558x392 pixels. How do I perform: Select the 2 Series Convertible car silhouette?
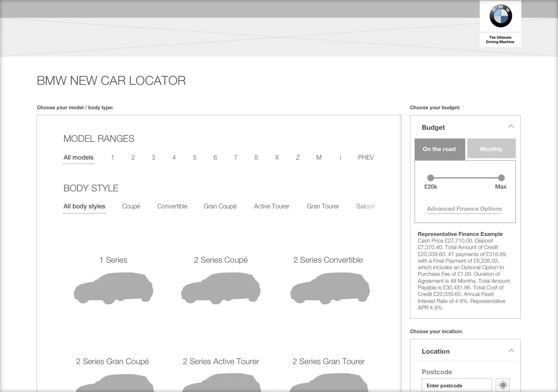click(330, 288)
